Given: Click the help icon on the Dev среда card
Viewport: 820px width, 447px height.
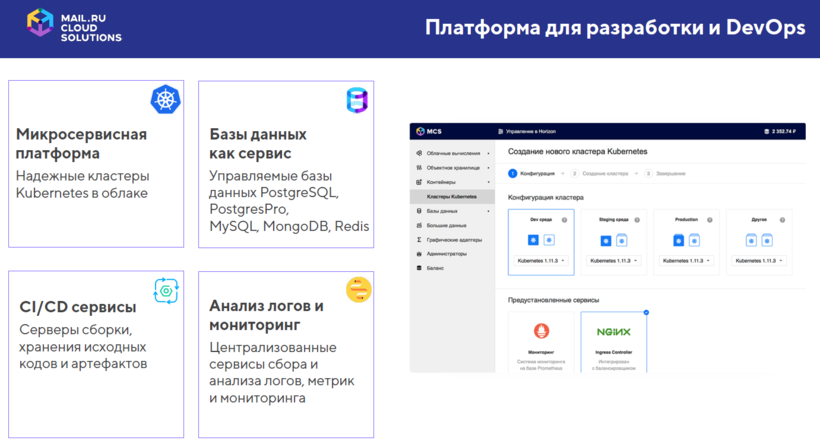Looking at the screenshot, I should click(x=565, y=220).
